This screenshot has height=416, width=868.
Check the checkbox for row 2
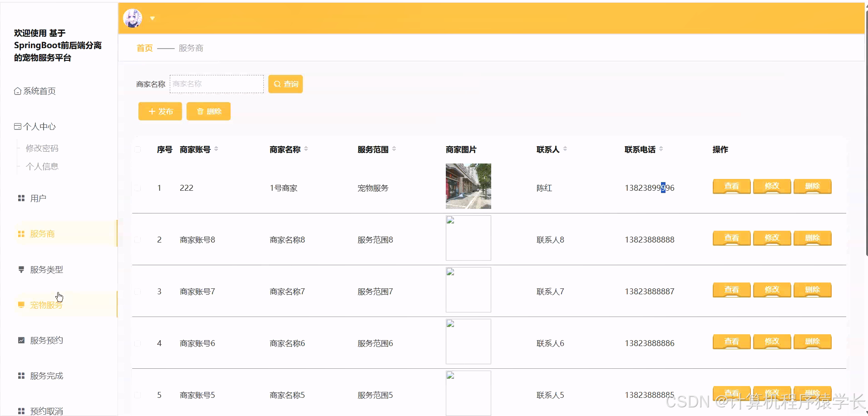tap(138, 240)
